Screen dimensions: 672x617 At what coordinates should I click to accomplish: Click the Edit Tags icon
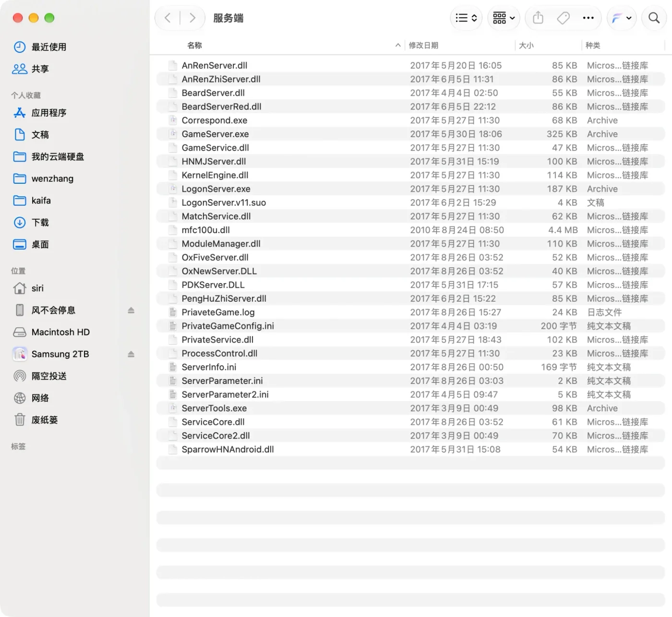[563, 18]
